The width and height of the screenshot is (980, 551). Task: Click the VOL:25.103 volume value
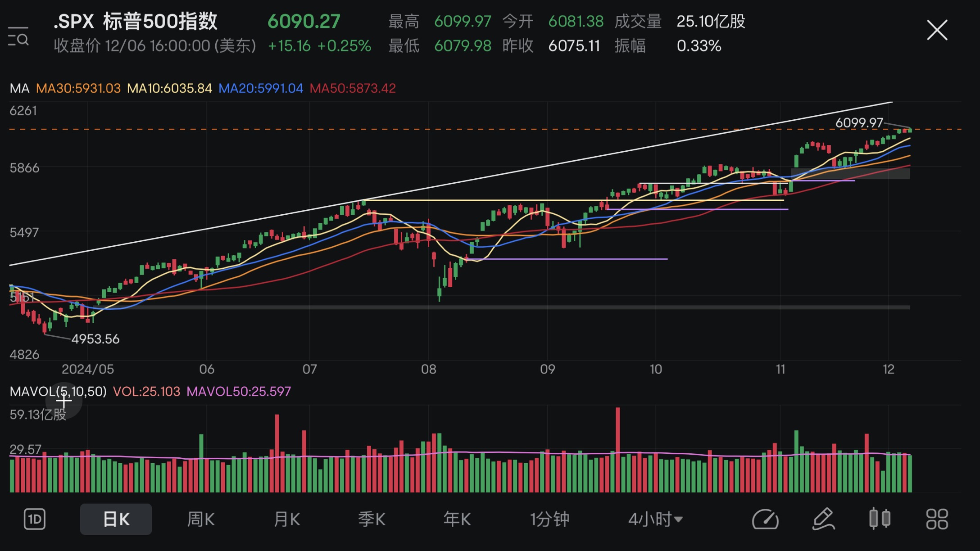[146, 392]
